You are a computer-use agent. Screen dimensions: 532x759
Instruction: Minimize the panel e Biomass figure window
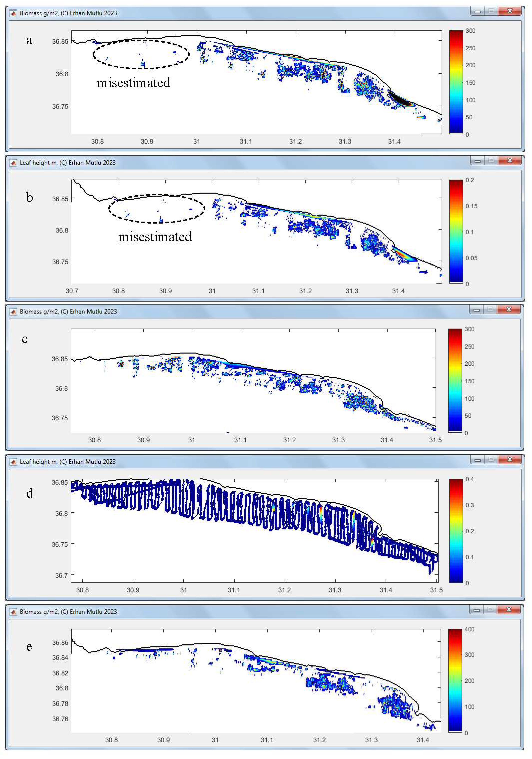coord(476,610)
